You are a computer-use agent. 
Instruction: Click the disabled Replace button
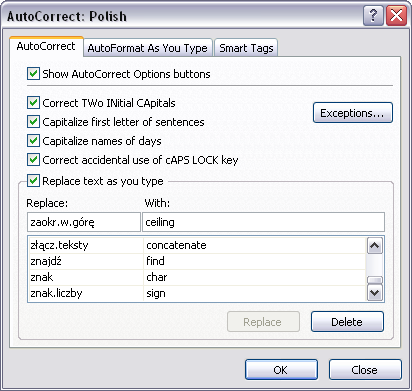tap(263, 322)
